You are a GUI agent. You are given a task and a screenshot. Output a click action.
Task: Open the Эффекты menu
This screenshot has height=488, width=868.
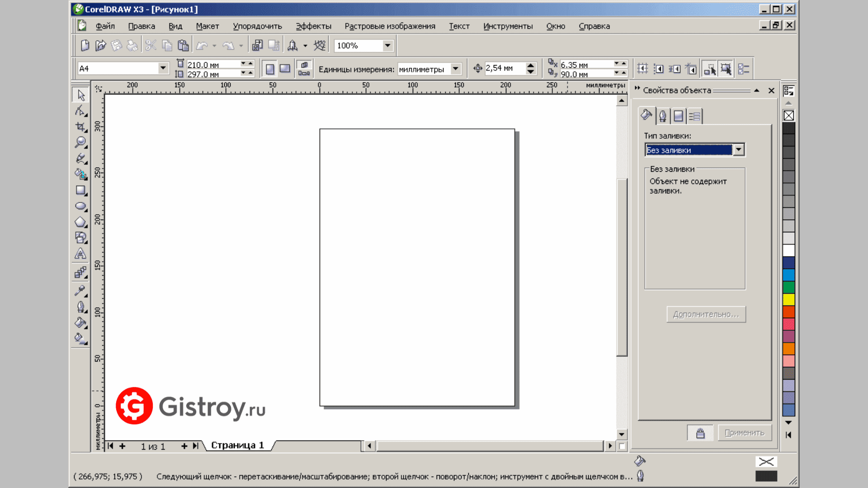coord(313,26)
